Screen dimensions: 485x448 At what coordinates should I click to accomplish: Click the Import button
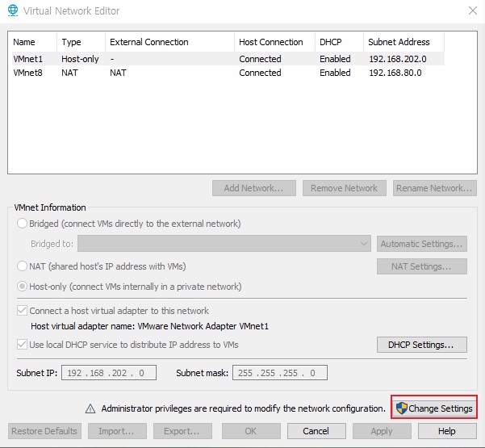tap(117, 431)
